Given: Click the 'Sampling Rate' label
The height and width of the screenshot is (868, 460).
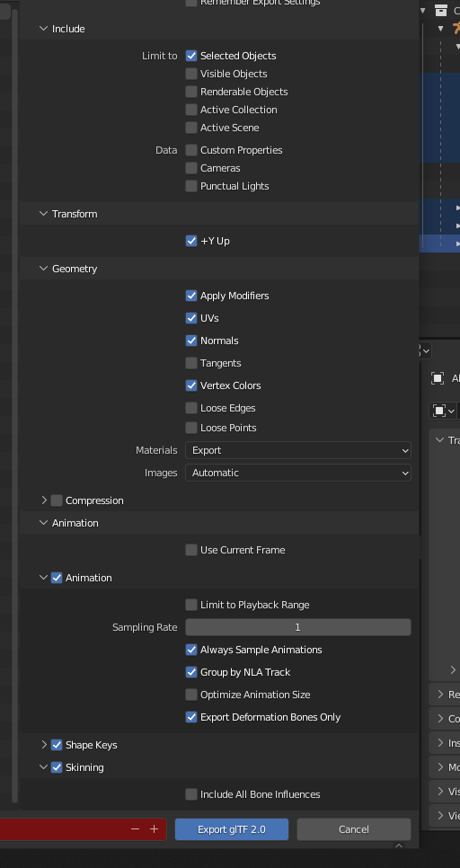Looking at the screenshot, I should [145, 627].
